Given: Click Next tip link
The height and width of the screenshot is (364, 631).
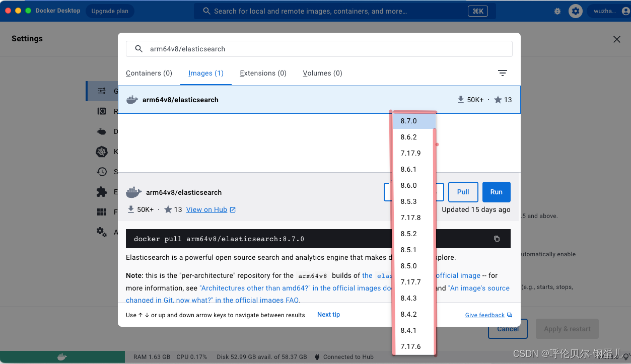Looking at the screenshot, I should point(328,315).
